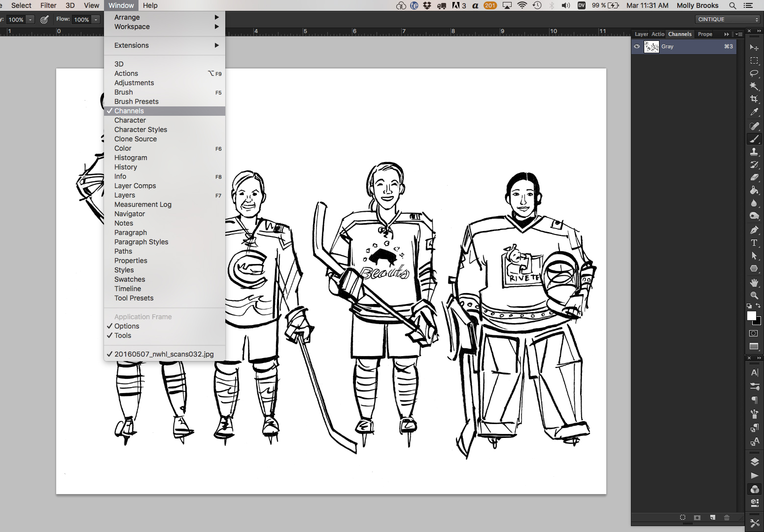Image resolution: width=764 pixels, height=532 pixels.
Task: Expand the Arrange submenu
Action: (165, 17)
